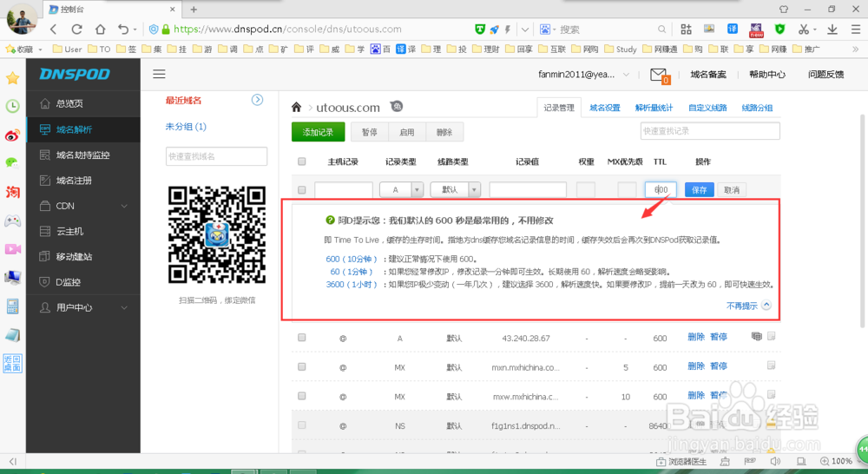
Task: Click the 取消 button
Action: coord(732,190)
